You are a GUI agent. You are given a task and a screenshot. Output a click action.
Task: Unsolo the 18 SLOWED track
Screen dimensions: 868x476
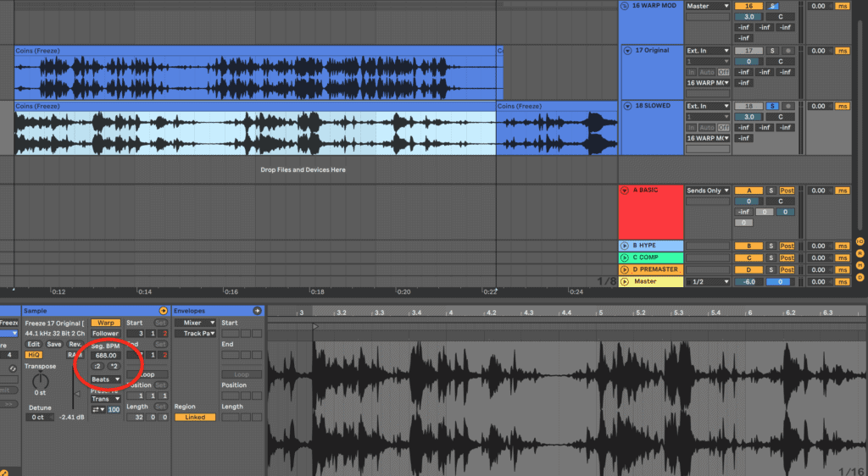[x=773, y=106]
